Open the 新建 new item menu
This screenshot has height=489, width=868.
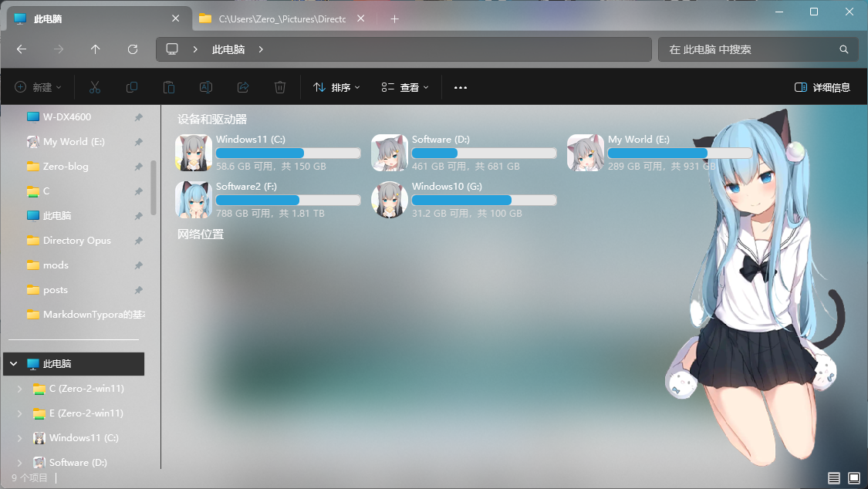coord(39,87)
